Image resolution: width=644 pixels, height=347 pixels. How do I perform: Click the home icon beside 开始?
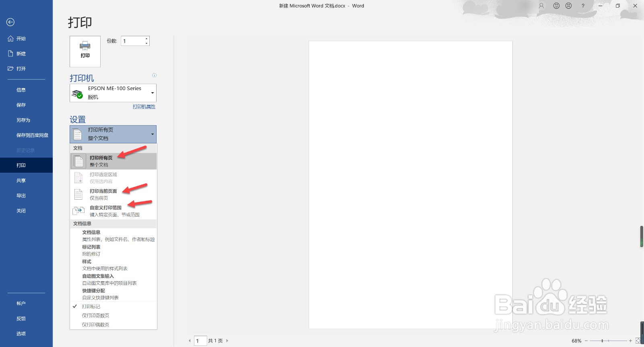click(10, 39)
